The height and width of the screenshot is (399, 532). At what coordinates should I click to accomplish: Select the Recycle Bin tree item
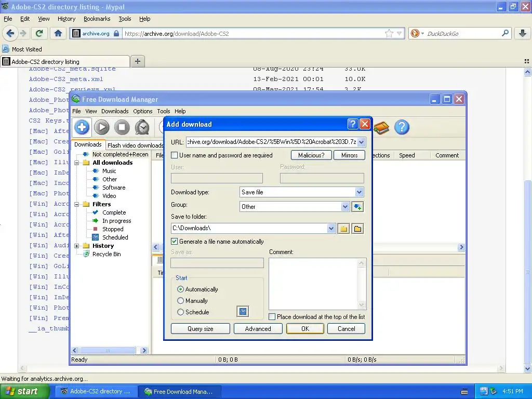point(106,254)
